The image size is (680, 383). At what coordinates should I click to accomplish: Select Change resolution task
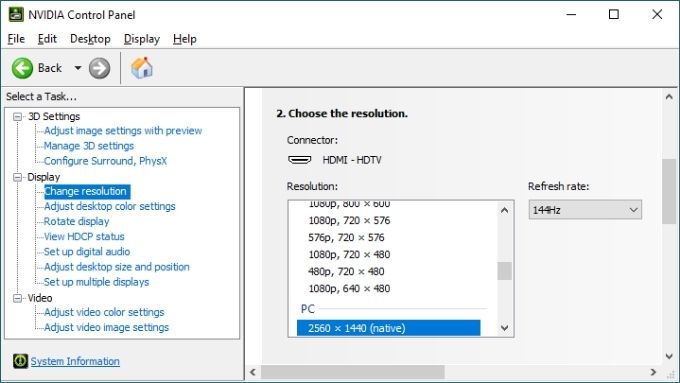(86, 191)
